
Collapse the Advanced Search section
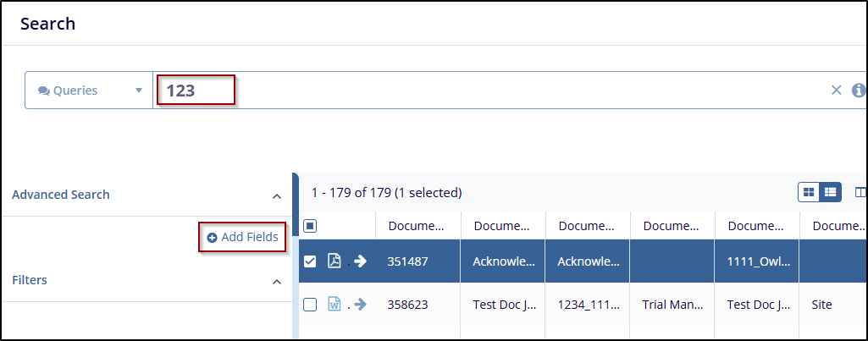276,195
